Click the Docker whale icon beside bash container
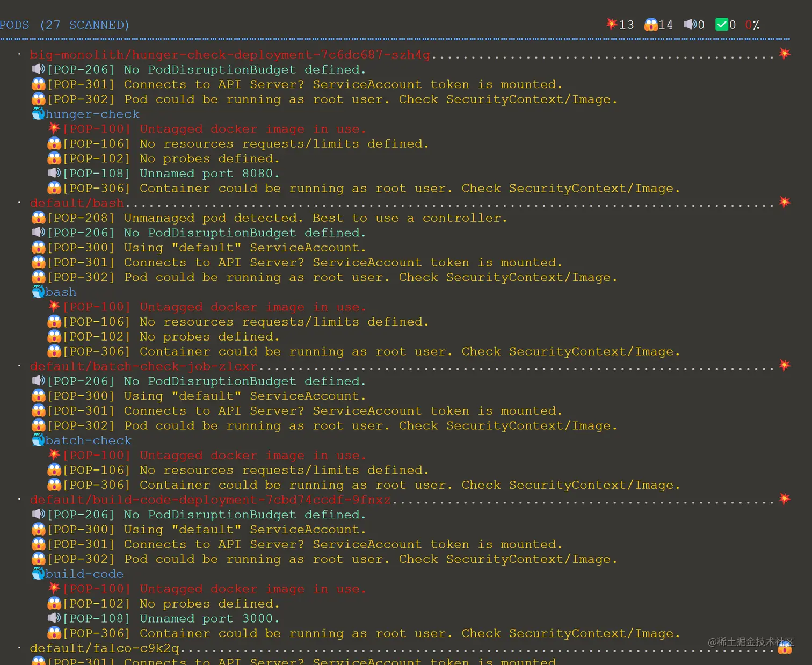Image resolution: width=812 pixels, height=665 pixels. pos(38,292)
